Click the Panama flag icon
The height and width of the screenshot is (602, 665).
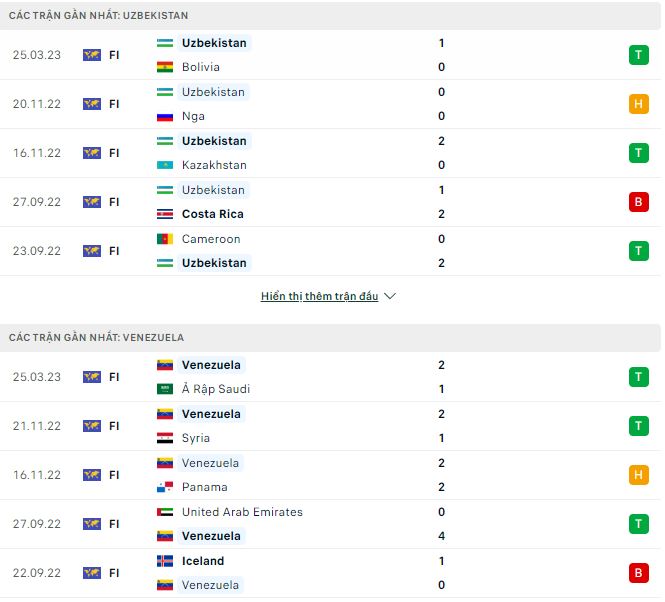(165, 487)
